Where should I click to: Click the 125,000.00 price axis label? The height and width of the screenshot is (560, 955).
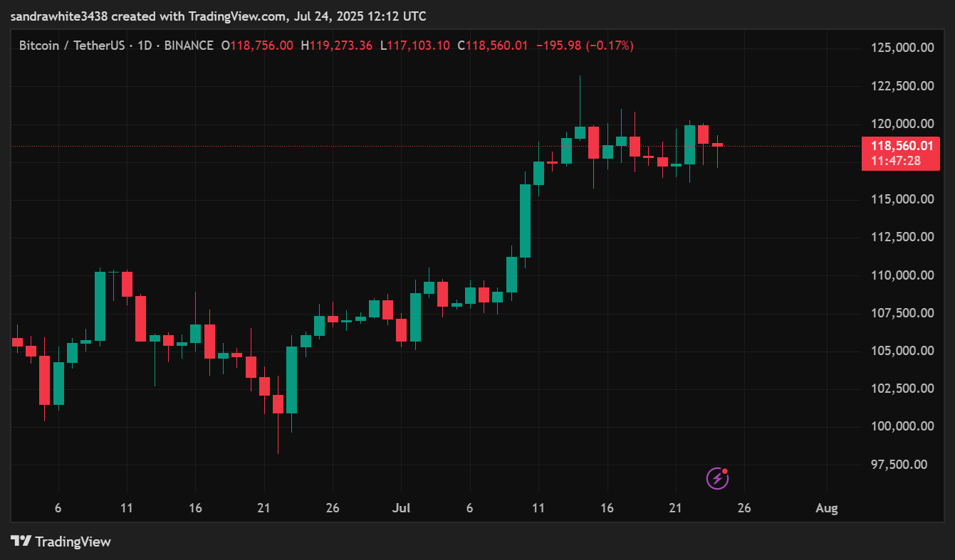902,48
